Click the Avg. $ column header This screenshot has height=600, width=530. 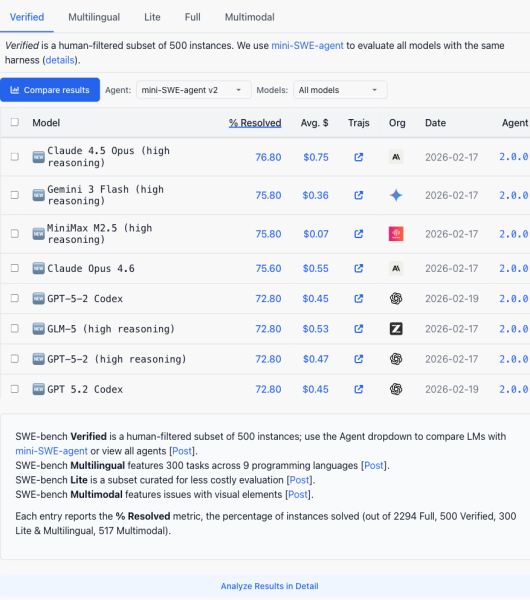[x=315, y=123]
